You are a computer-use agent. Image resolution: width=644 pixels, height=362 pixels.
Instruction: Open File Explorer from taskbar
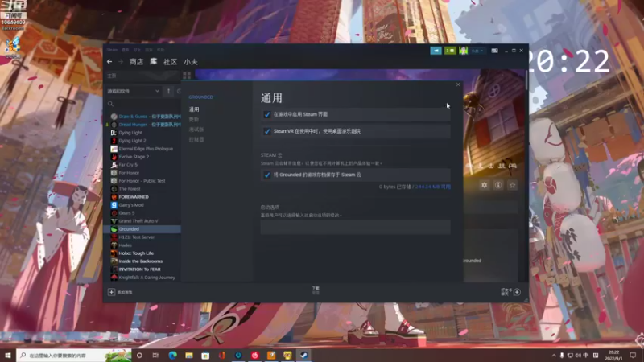[x=189, y=355]
